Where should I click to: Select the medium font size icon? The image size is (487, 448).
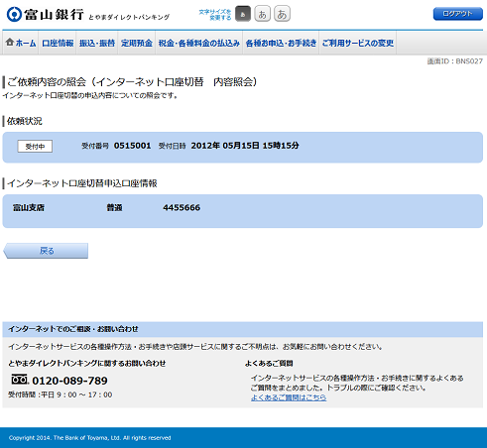(x=262, y=14)
